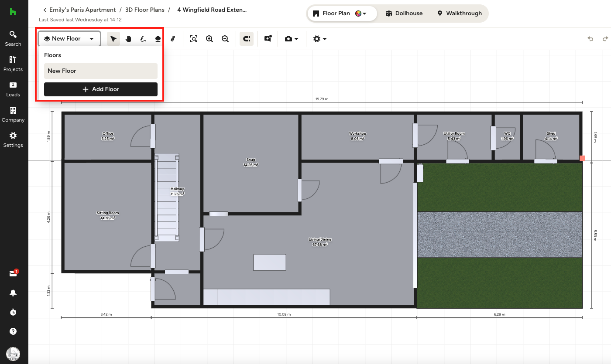
Task: Zoom out of the floor plan
Action: coord(225,39)
